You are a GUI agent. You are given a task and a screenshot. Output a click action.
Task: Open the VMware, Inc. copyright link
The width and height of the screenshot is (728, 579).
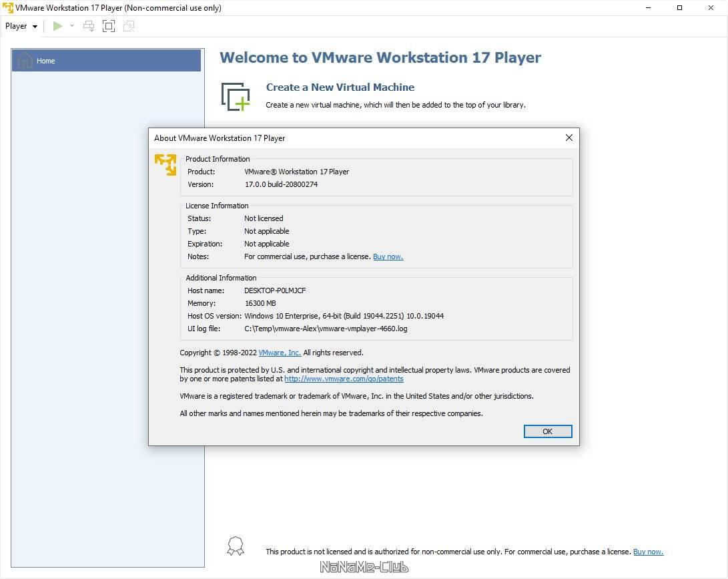[280, 353]
